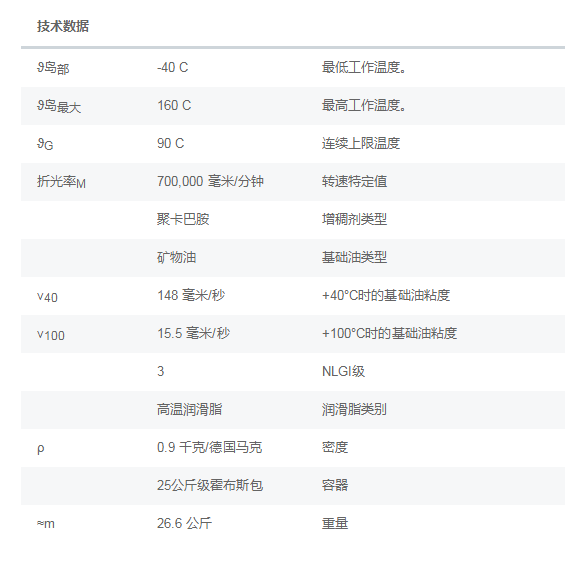Click the 最高工作温度 label
Image resolution: width=565 pixels, height=571 pixels.
click(x=364, y=106)
